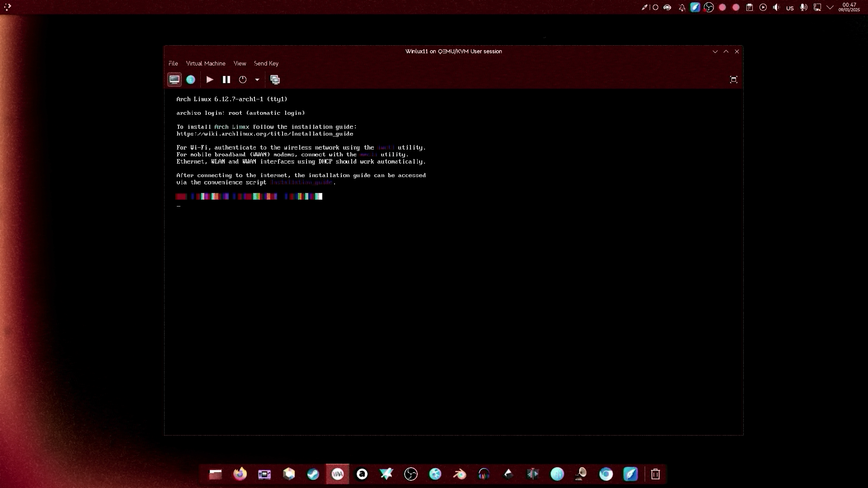Shut down the virtual machine
This screenshot has width=868, height=488.
pyautogui.click(x=243, y=80)
